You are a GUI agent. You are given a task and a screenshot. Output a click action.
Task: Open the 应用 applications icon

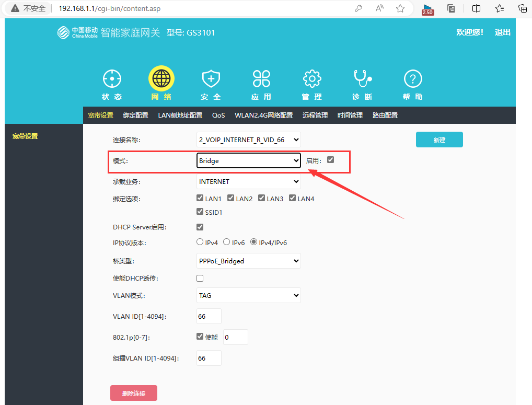pyautogui.click(x=261, y=79)
